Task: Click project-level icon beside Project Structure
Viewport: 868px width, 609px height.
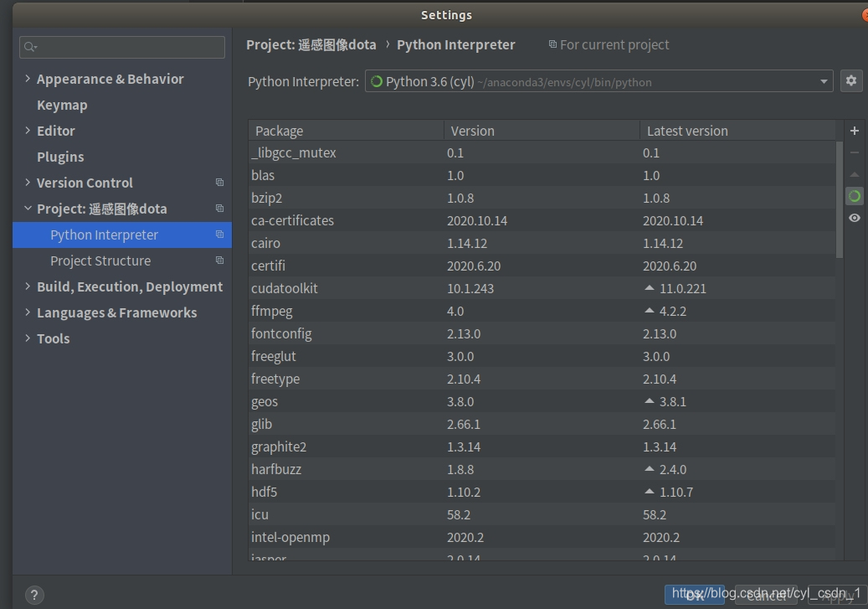Action: click(219, 261)
